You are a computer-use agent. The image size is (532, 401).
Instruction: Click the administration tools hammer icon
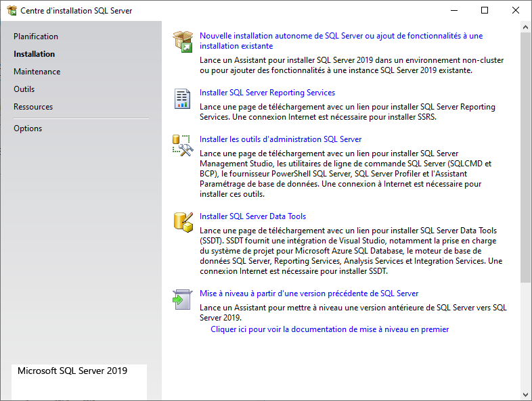183,145
